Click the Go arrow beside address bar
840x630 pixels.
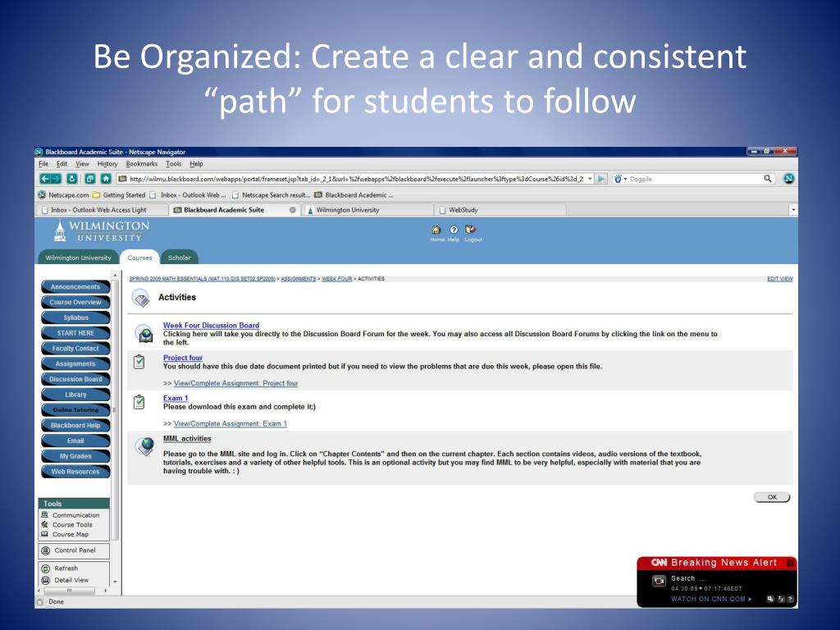(601, 179)
